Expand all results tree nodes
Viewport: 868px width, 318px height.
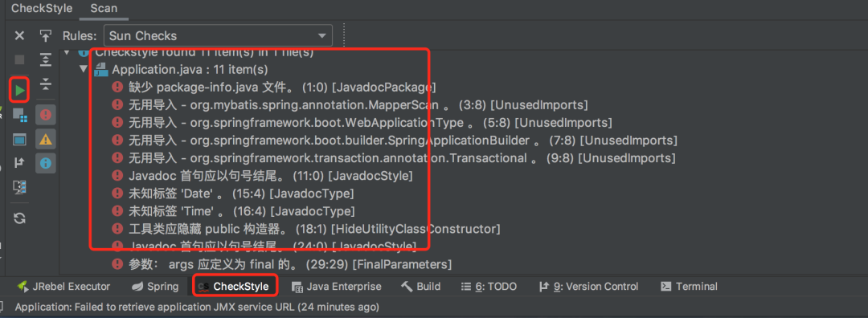45,59
